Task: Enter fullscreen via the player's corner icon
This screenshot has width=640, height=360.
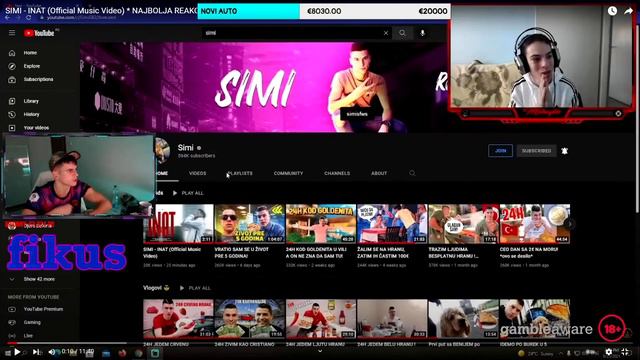Action: point(625,351)
